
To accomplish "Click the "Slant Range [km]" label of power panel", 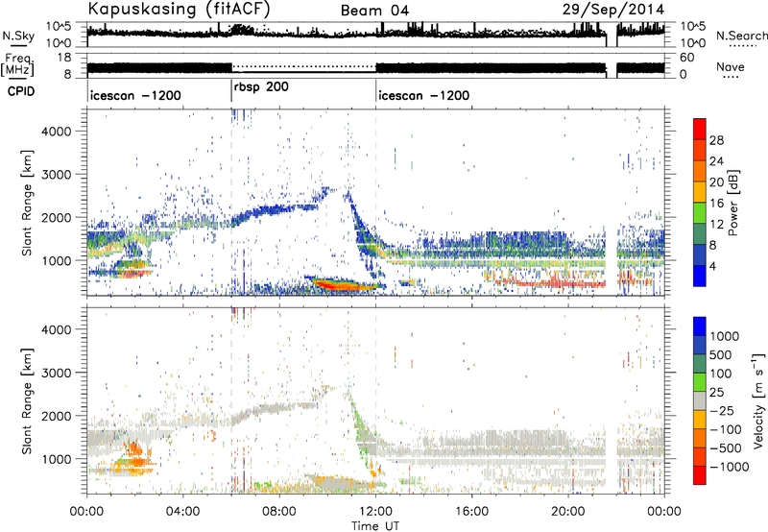I will [27, 203].
